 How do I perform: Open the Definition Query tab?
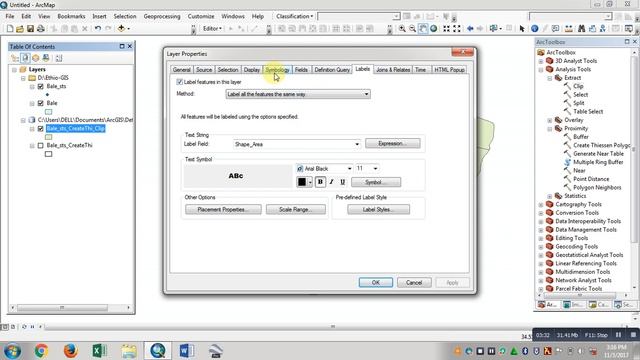click(332, 70)
